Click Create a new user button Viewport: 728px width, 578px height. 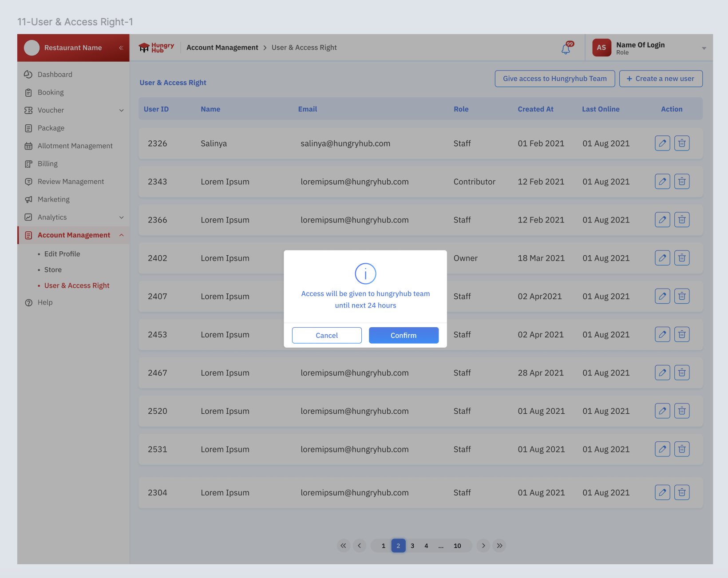coord(661,79)
